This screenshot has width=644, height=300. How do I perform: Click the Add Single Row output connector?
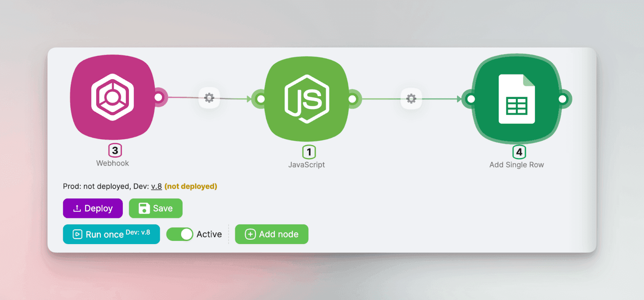[563, 99]
